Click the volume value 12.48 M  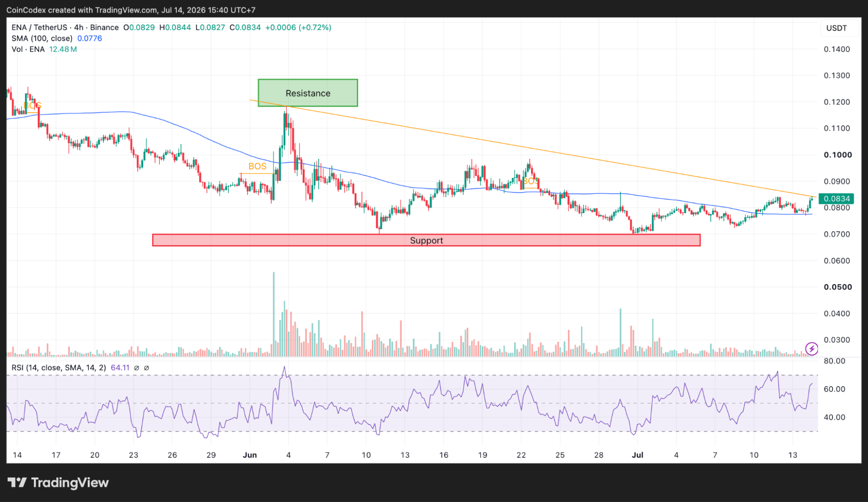coord(63,49)
